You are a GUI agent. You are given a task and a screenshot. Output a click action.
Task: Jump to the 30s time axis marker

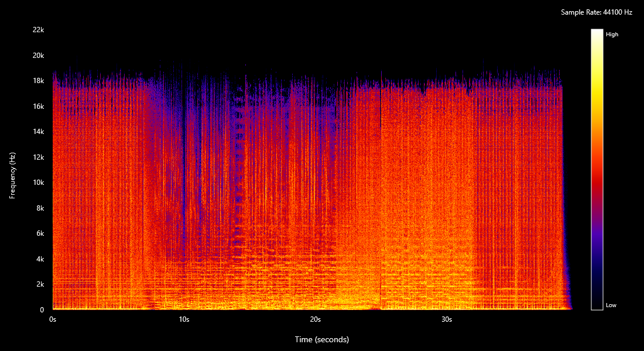[x=446, y=319]
